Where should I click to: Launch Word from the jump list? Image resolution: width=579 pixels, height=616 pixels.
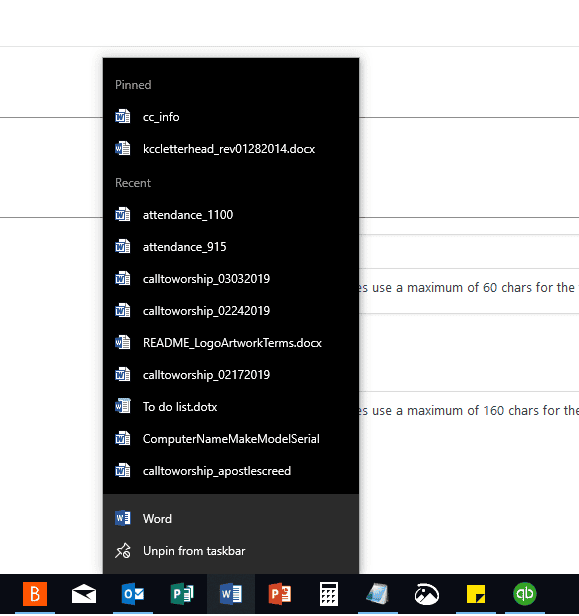231,519
